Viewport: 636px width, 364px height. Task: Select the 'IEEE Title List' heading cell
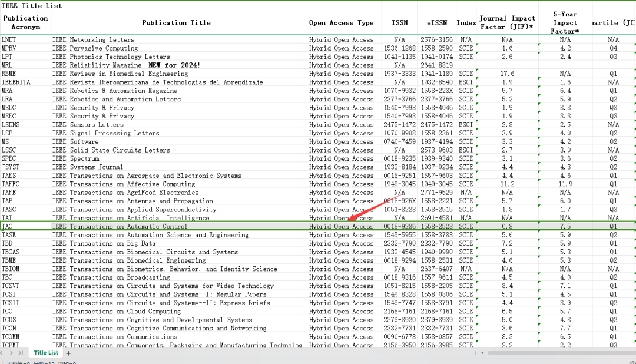[32, 6]
